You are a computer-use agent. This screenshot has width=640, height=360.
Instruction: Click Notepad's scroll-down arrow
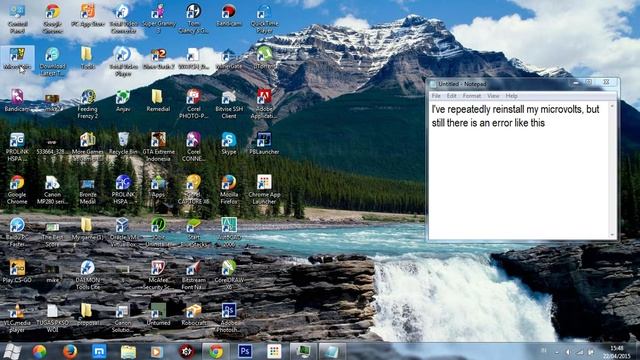612,235
